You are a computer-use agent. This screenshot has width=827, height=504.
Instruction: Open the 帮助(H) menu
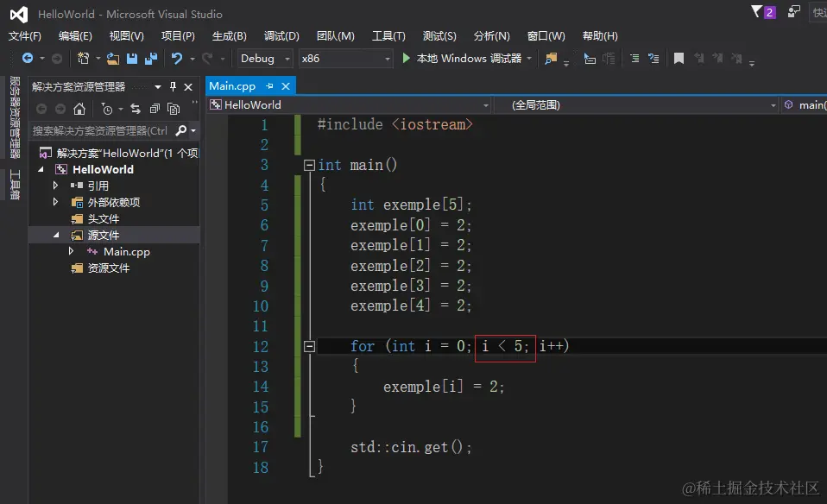600,36
